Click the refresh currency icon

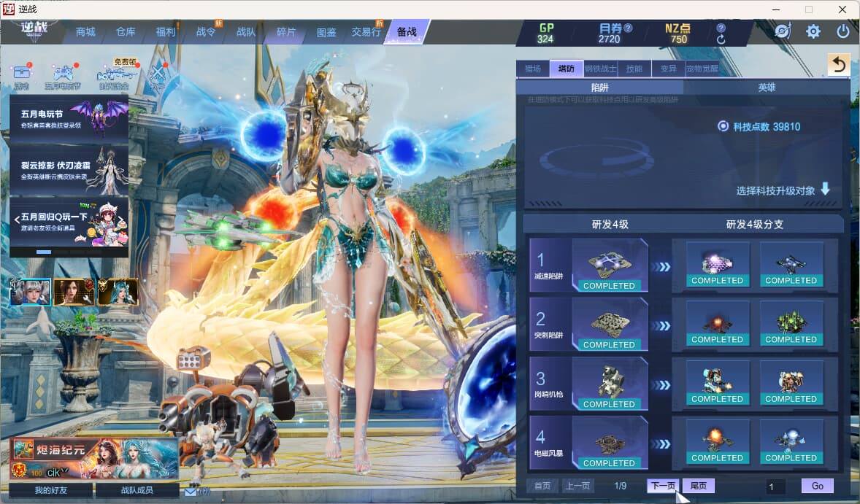(721, 39)
